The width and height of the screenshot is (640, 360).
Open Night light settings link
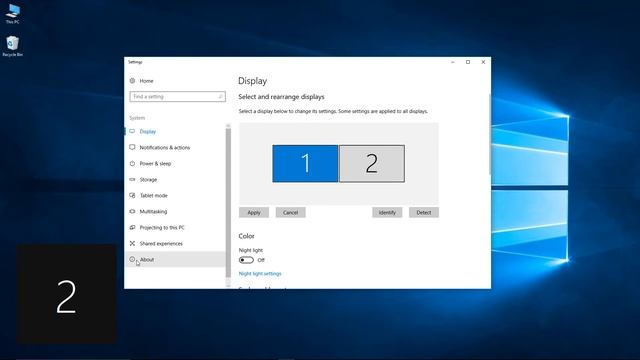(x=260, y=274)
